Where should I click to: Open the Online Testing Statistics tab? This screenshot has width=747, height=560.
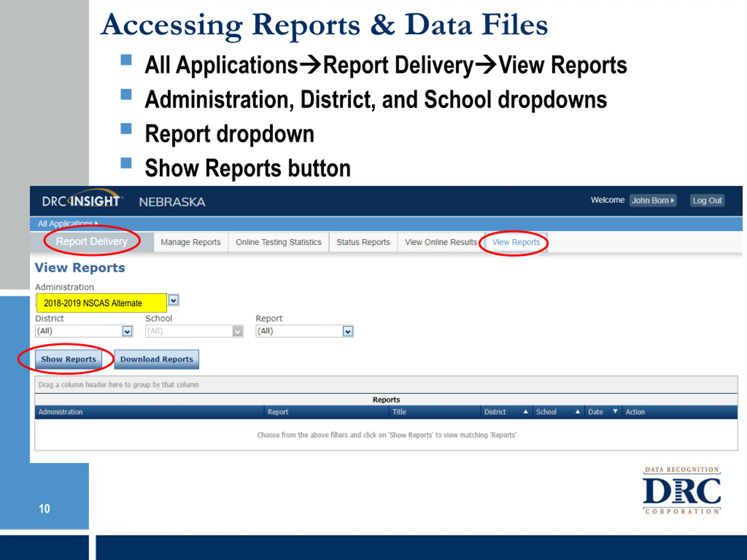click(278, 242)
